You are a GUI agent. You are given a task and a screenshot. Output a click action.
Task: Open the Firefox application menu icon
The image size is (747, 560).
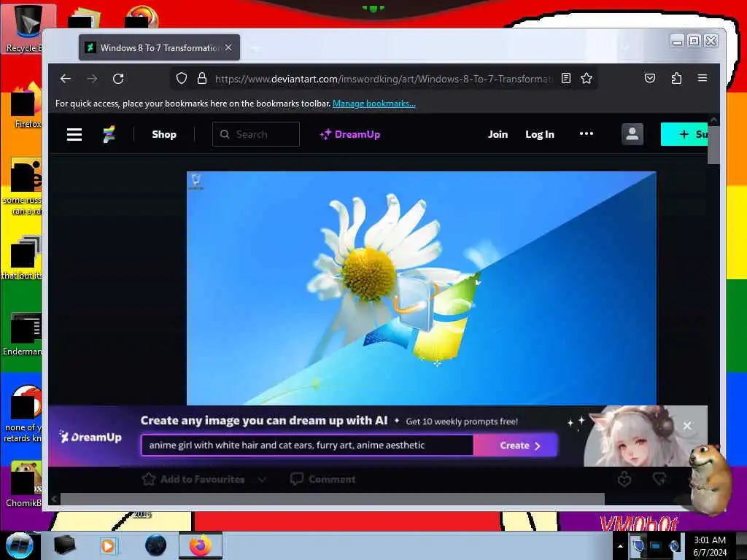click(703, 78)
